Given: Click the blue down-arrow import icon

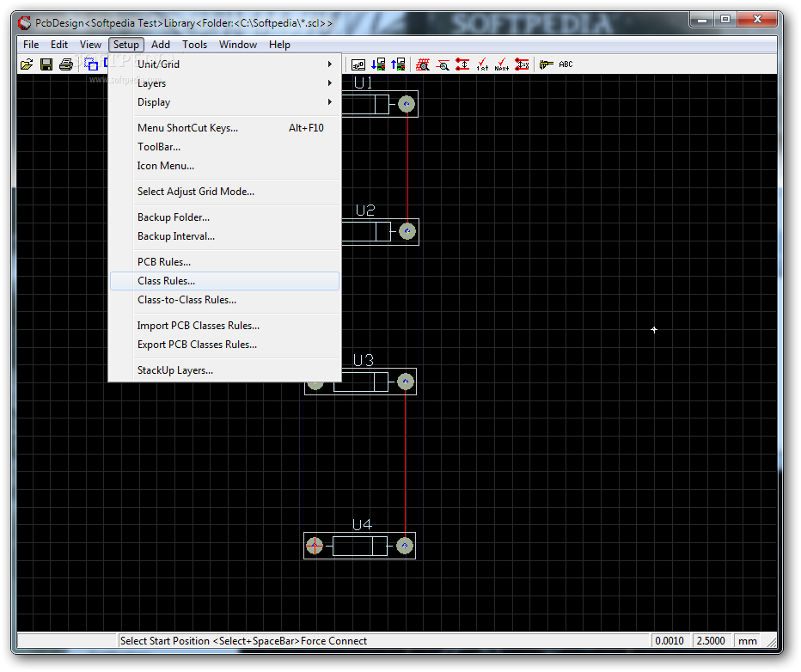Looking at the screenshot, I should 378,64.
